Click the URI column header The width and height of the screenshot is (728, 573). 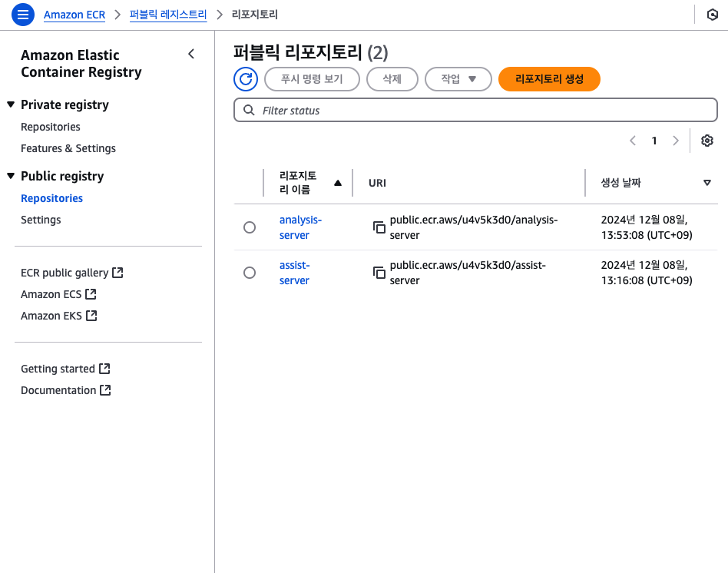377,183
